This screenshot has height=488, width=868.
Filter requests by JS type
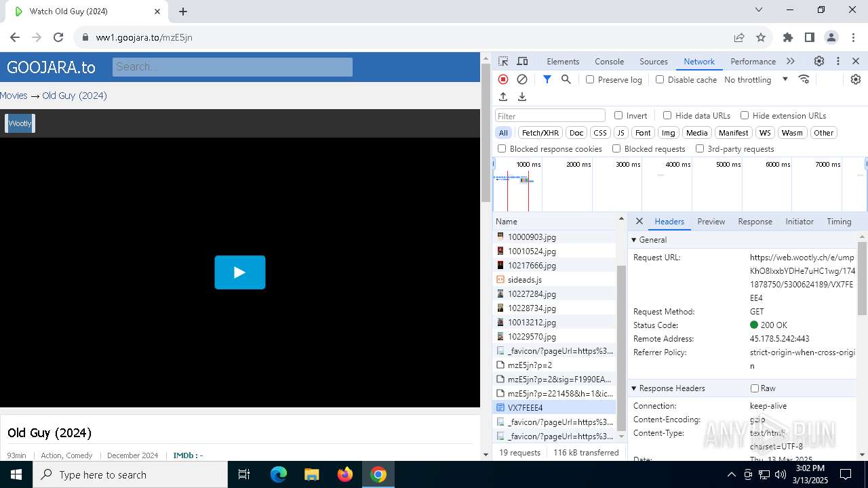pos(620,133)
